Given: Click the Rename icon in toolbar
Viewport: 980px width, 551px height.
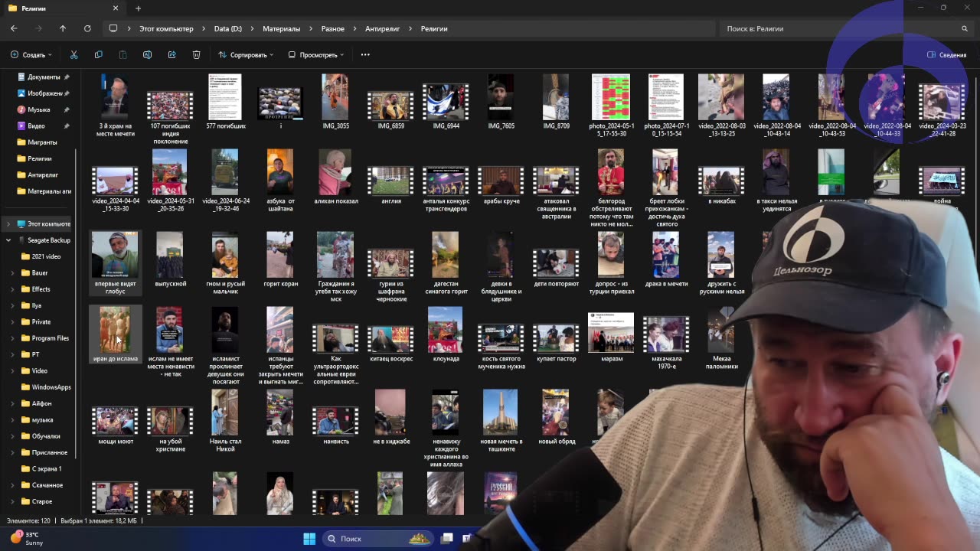Looking at the screenshot, I should pyautogui.click(x=147, y=55).
